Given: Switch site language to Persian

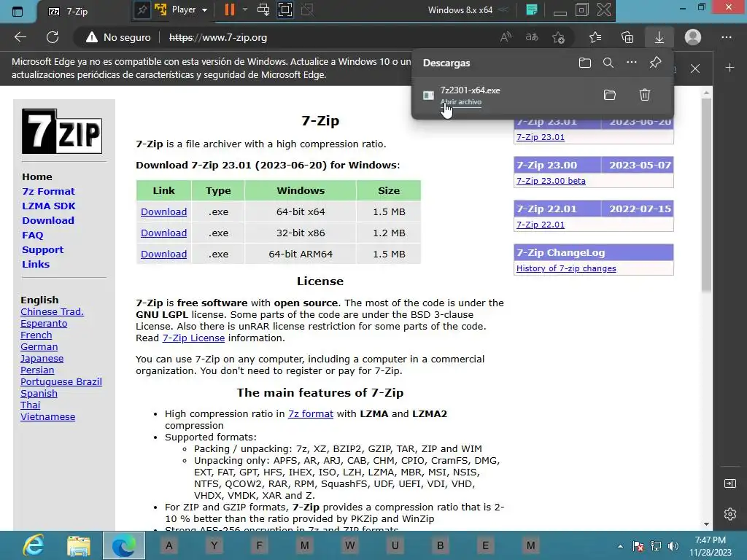Looking at the screenshot, I should click(x=37, y=370).
